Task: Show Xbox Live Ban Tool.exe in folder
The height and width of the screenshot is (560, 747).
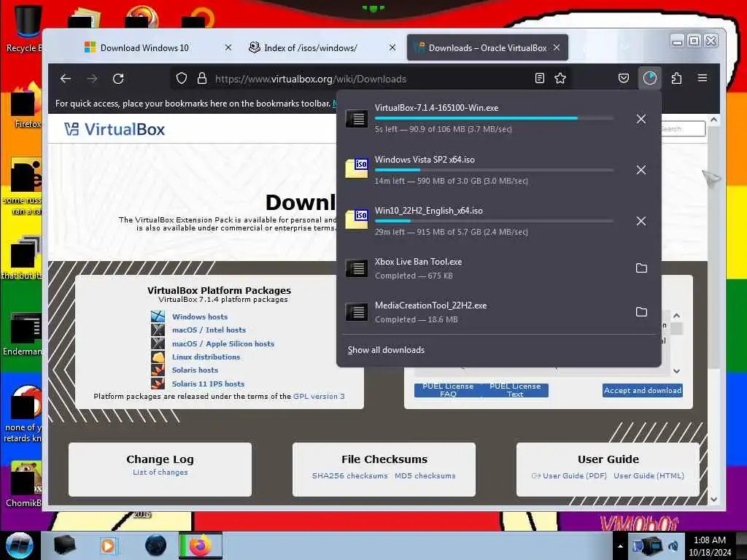Action: (x=641, y=268)
